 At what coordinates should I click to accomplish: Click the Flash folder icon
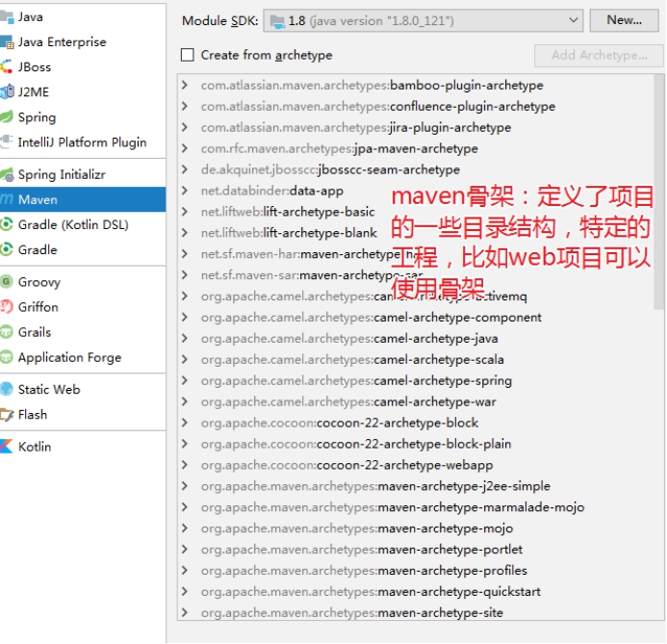(7, 414)
